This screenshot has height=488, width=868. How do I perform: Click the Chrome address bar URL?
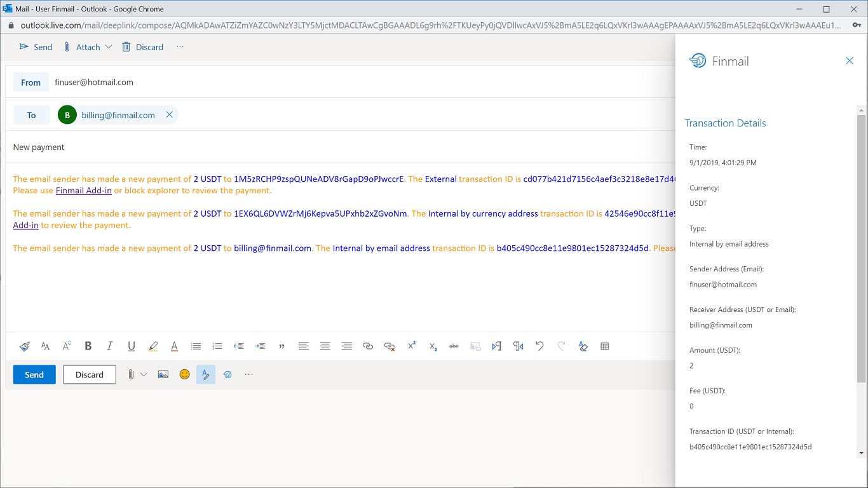click(x=431, y=25)
